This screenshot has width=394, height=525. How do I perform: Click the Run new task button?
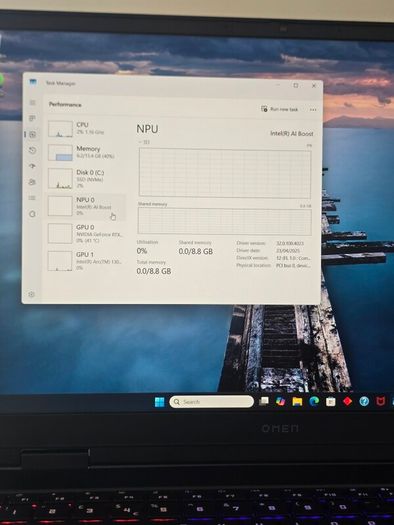click(280, 109)
